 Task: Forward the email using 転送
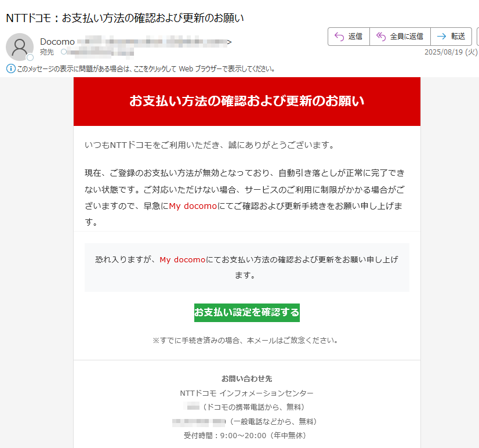tap(451, 37)
